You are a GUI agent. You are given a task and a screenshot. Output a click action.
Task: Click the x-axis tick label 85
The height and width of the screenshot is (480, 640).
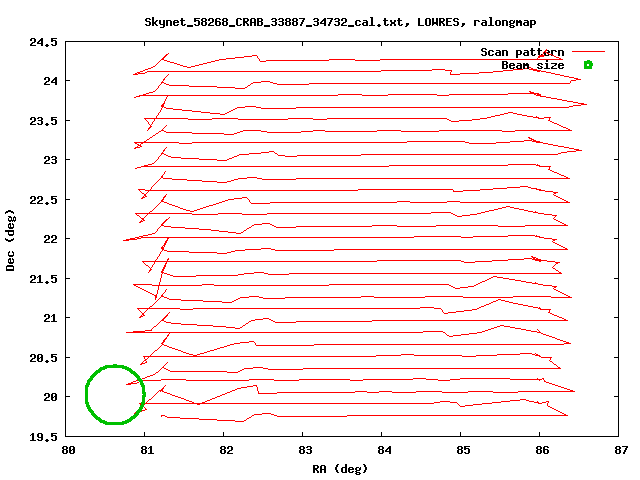pos(463,450)
